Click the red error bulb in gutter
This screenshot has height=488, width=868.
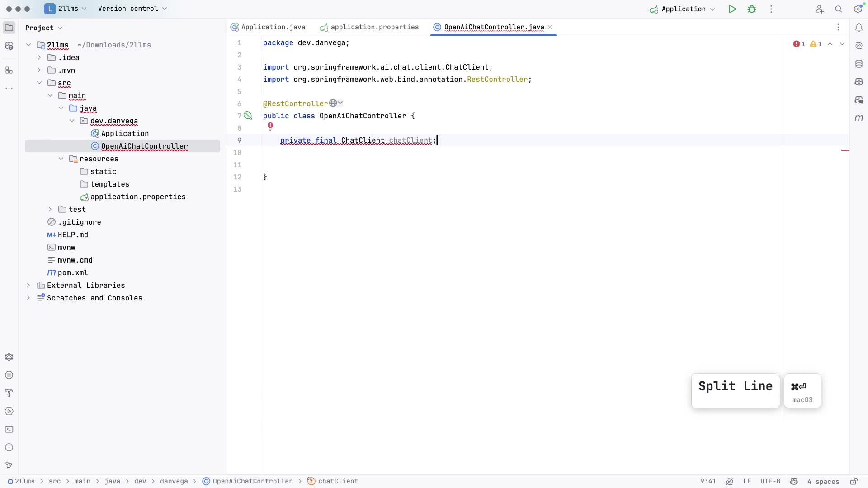[x=270, y=127]
